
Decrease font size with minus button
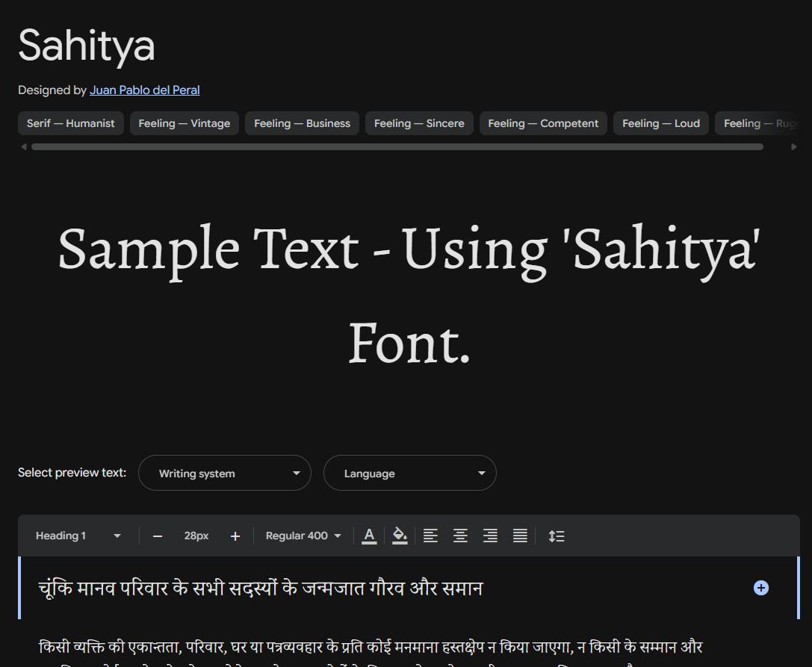coord(158,536)
